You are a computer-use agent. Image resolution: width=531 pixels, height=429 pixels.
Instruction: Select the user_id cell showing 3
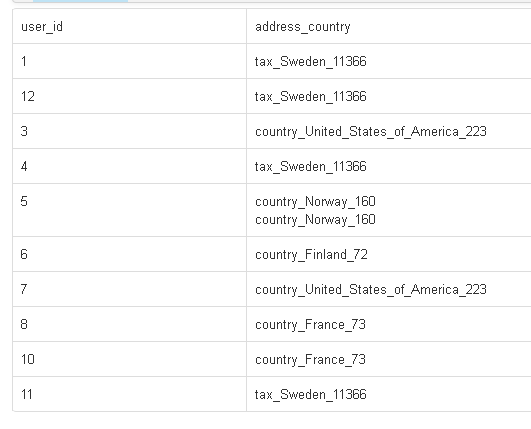[129, 131]
